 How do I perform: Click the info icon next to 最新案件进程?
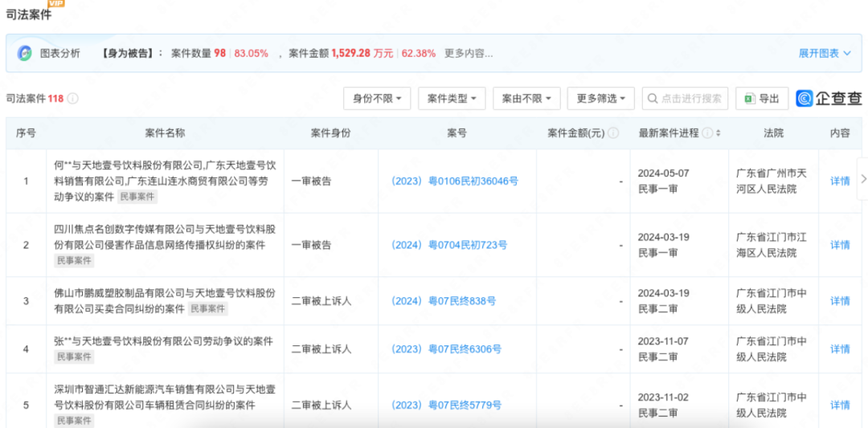click(707, 133)
